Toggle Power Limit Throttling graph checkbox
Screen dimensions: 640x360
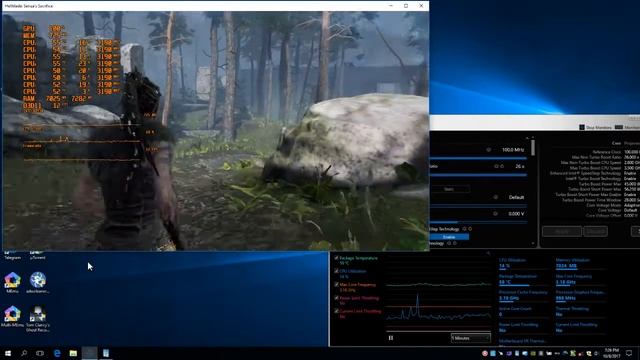[x=336, y=298]
